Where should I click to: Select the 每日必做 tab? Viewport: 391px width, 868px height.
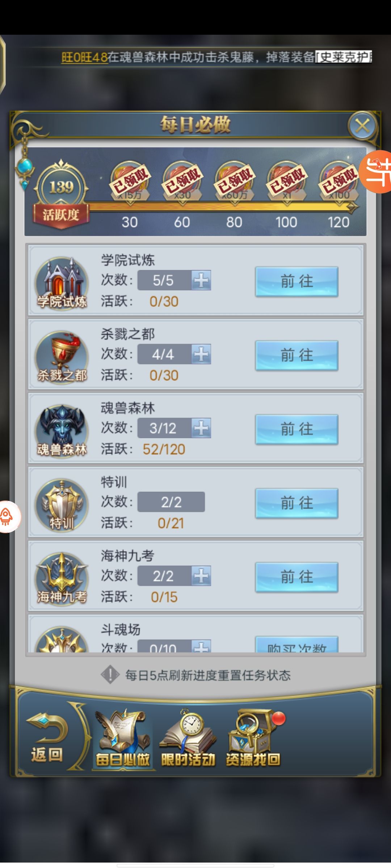coord(123,738)
